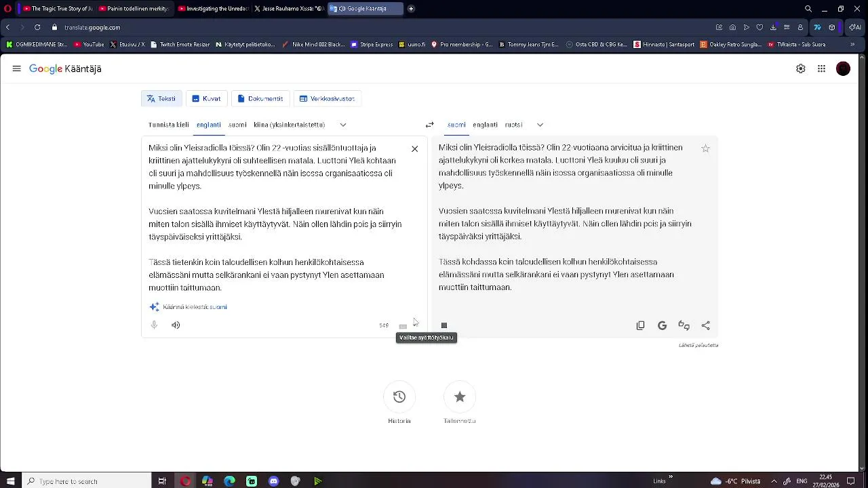Expand the source language list

pos(343,125)
